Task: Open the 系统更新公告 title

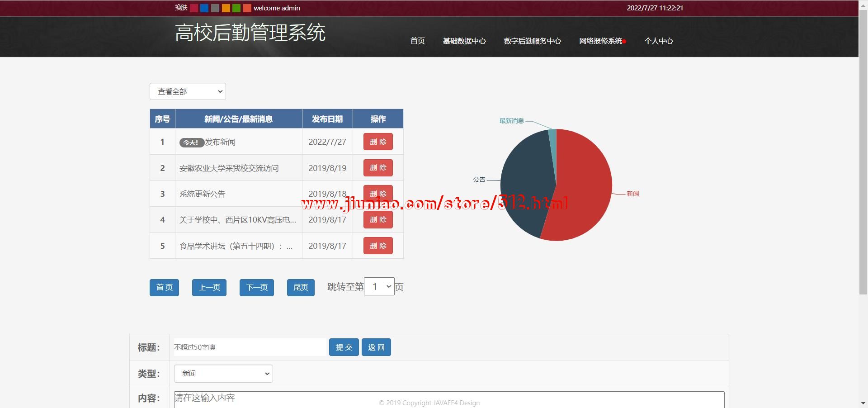Action: click(202, 194)
